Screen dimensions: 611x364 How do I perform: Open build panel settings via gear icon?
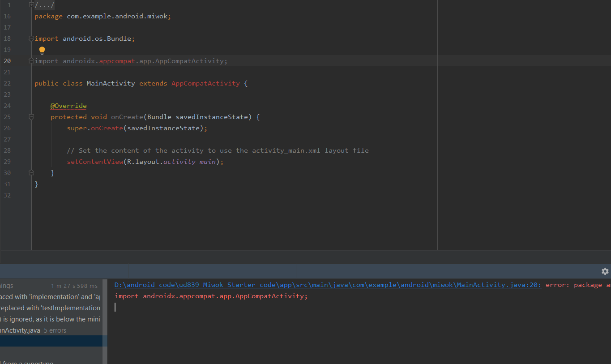[x=605, y=271]
